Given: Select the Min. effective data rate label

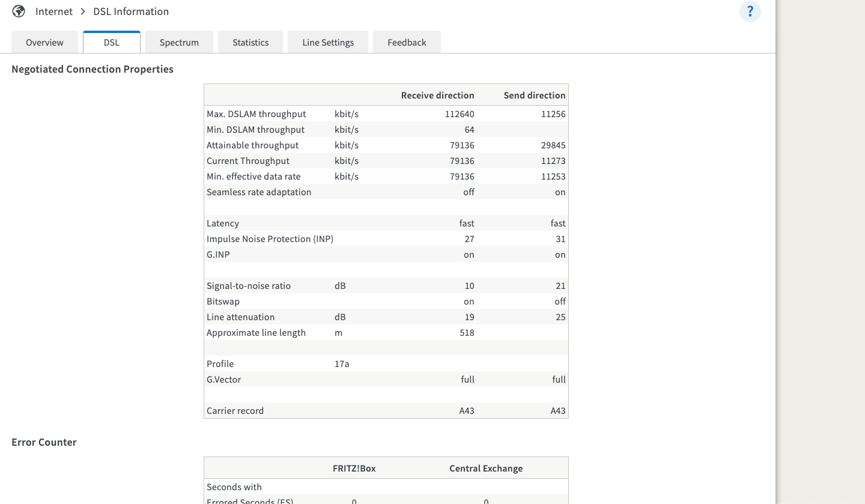Looking at the screenshot, I should [x=253, y=177].
